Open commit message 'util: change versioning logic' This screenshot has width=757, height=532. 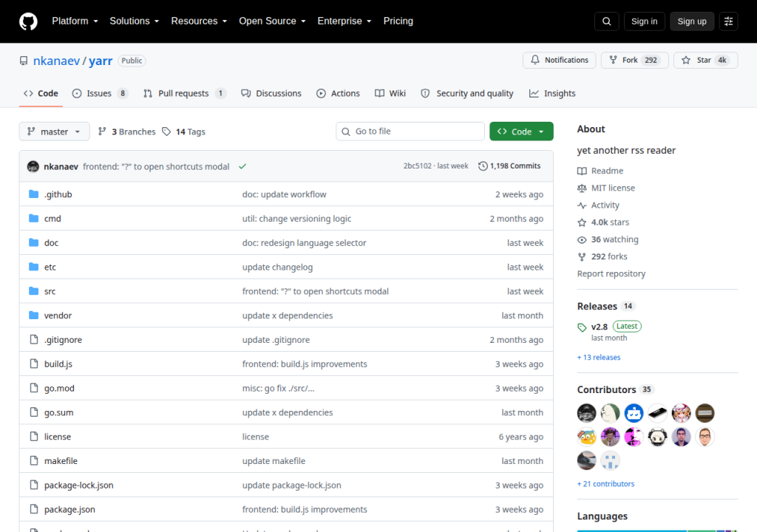(296, 219)
